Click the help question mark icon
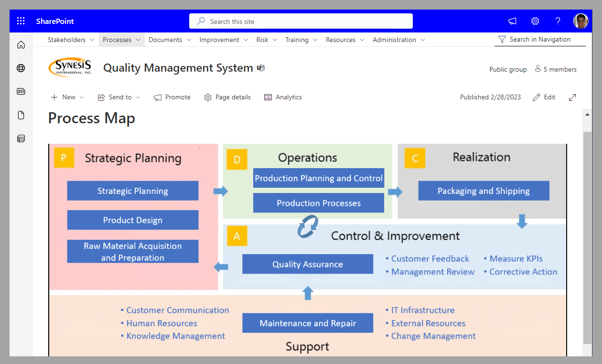This screenshot has width=602, height=364. (x=558, y=21)
